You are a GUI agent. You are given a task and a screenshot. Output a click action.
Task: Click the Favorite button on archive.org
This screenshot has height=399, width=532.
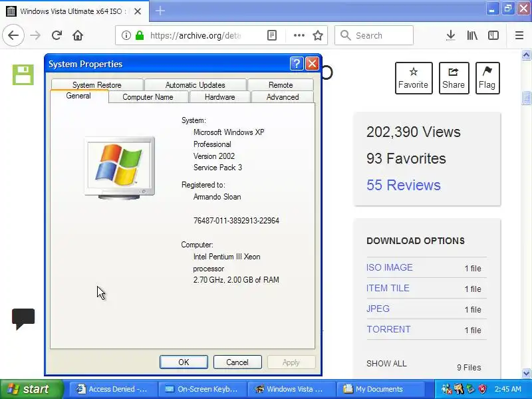click(x=413, y=78)
